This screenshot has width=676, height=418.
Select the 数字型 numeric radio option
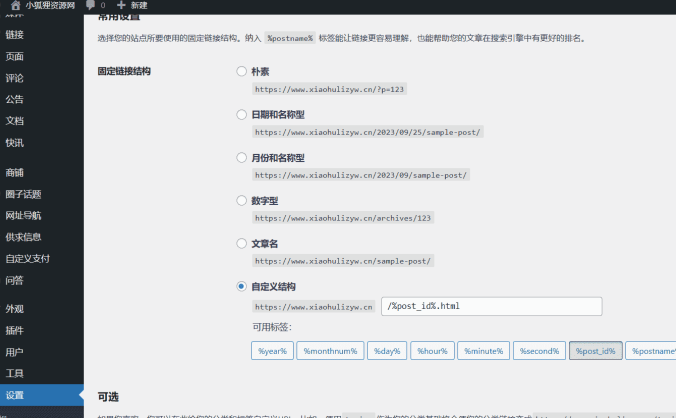click(x=241, y=200)
